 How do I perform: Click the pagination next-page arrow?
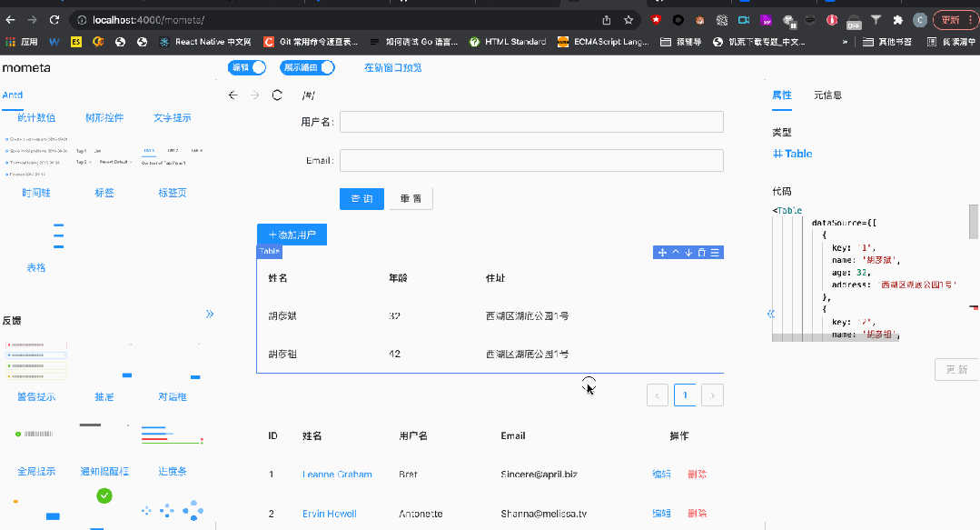(x=712, y=395)
